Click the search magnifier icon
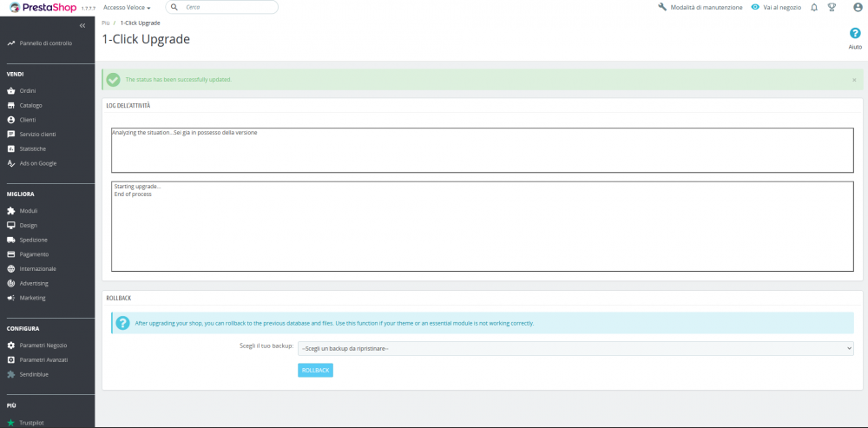 pos(175,7)
